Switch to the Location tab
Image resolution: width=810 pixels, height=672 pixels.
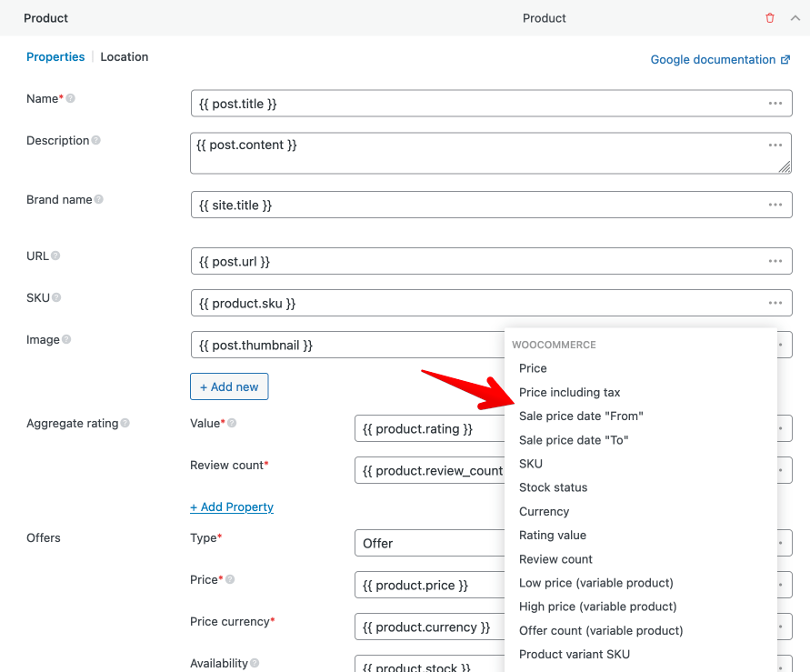pyautogui.click(x=124, y=56)
